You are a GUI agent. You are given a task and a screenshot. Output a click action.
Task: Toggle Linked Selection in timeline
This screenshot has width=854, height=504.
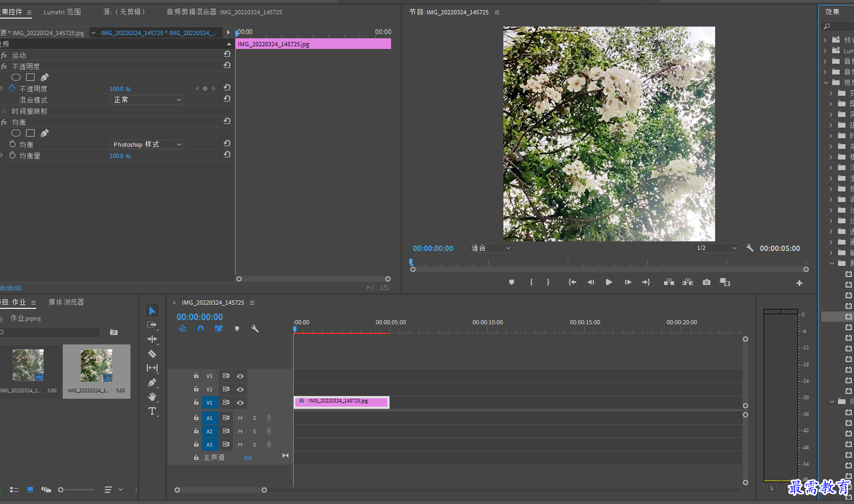pos(219,329)
